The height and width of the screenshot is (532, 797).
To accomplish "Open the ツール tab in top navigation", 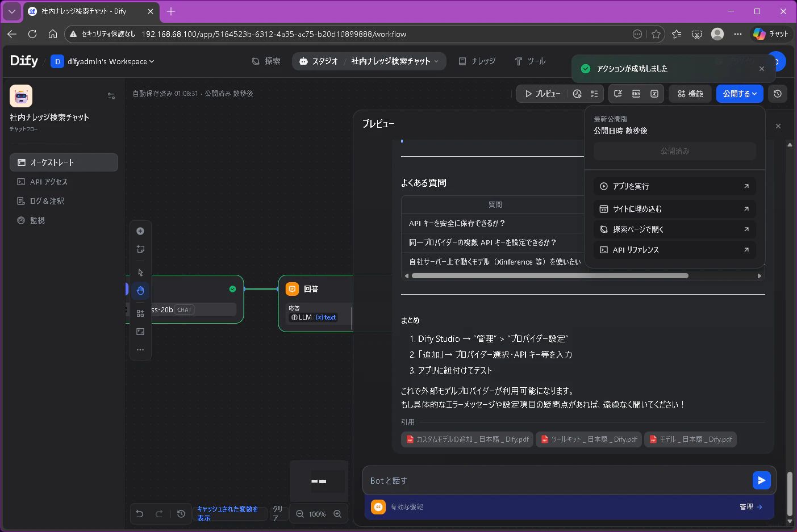I will [x=530, y=61].
